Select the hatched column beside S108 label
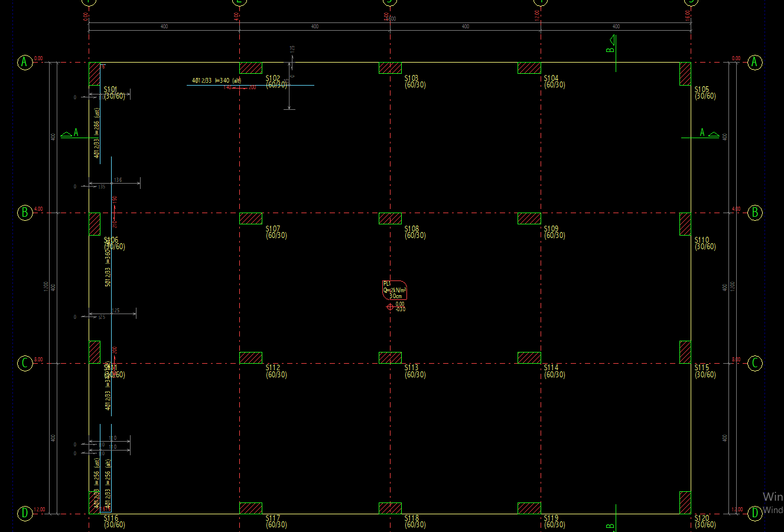The height and width of the screenshot is (532, 784). (390, 218)
